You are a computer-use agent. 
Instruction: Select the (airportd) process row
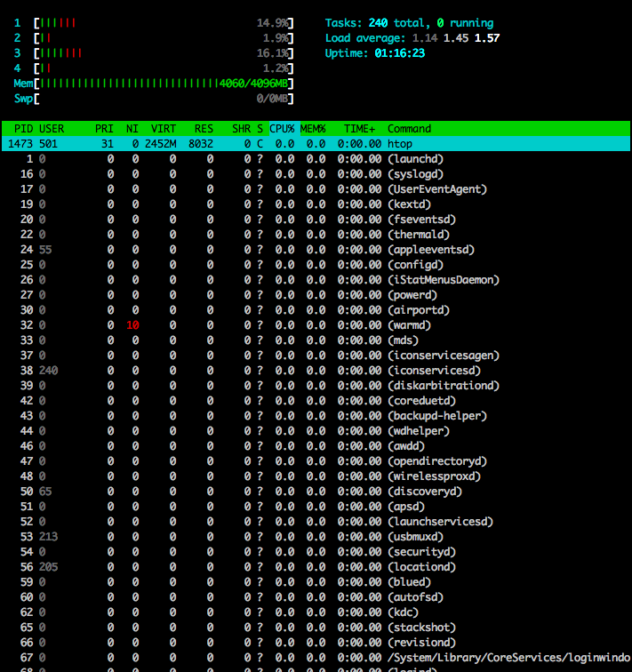point(316,310)
